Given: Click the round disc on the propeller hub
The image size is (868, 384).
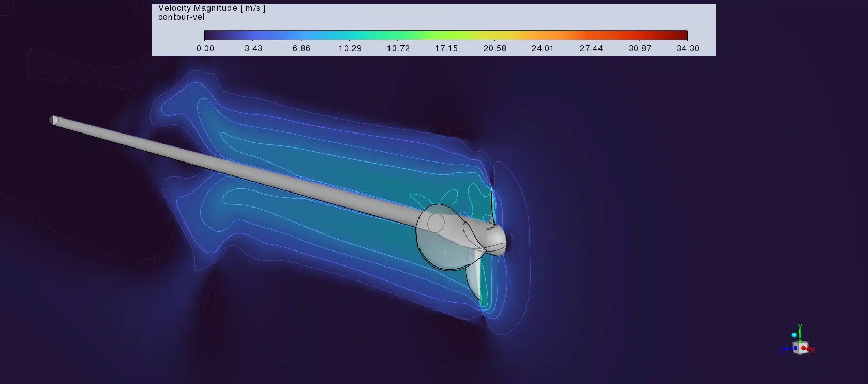Looking at the screenshot, I should pyautogui.click(x=436, y=223).
